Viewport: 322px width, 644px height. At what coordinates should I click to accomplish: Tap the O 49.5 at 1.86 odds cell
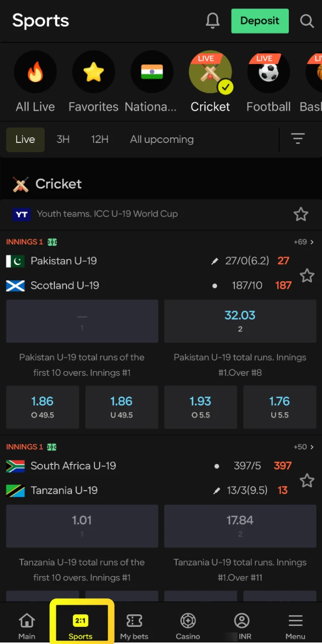(42, 407)
